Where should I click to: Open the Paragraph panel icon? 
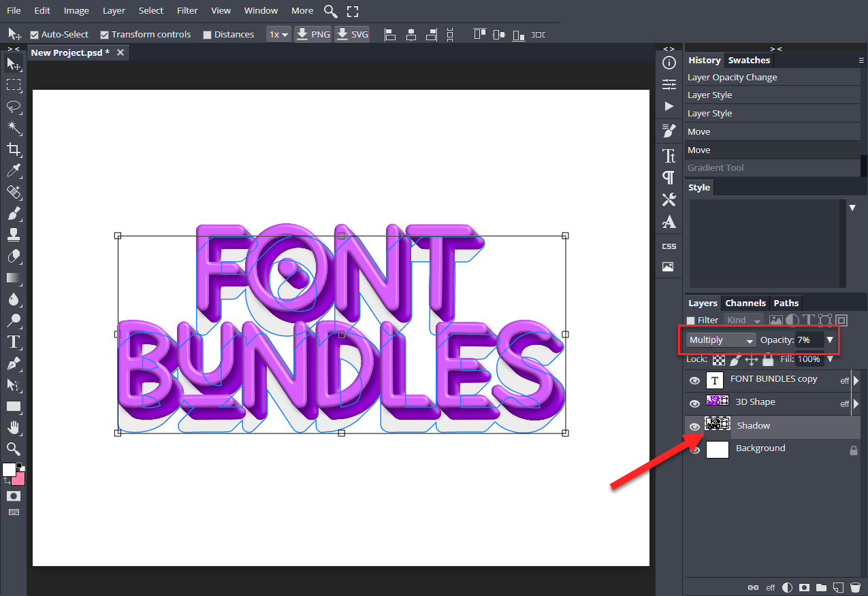click(669, 178)
